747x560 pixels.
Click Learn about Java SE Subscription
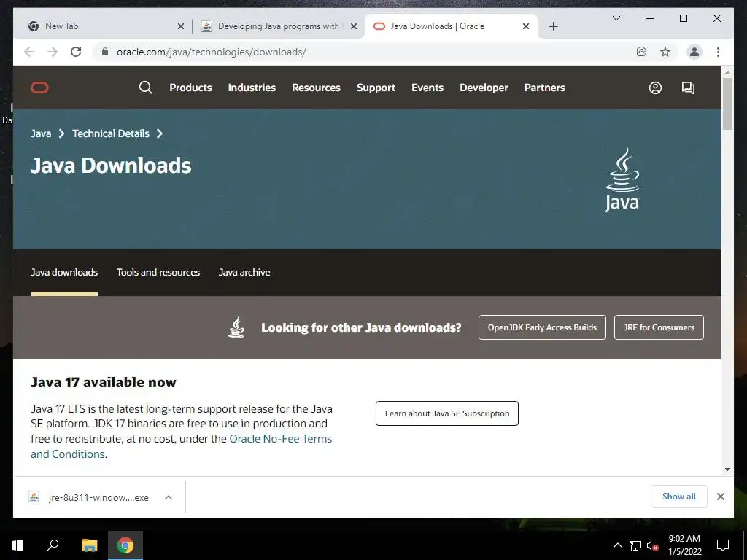click(x=447, y=413)
